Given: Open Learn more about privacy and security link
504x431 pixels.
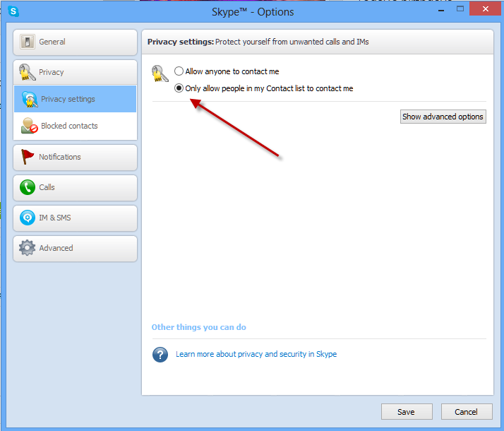Looking at the screenshot, I should [256, 355].
